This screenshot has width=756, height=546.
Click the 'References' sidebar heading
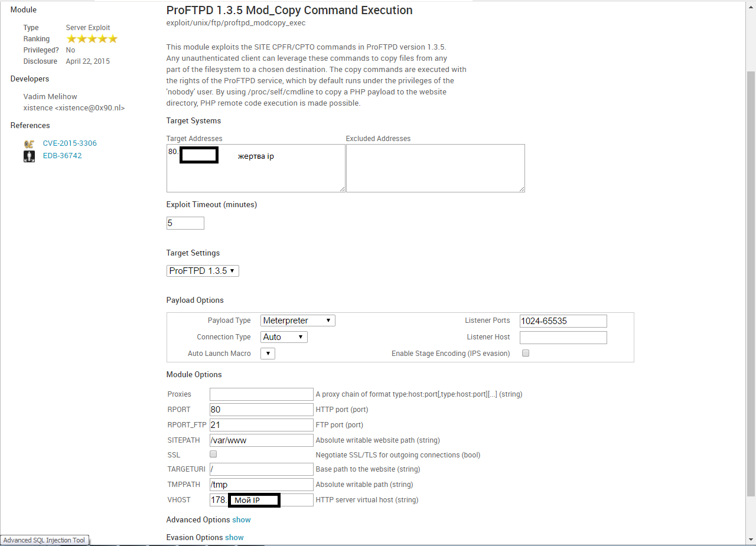(x=30, y=126)
